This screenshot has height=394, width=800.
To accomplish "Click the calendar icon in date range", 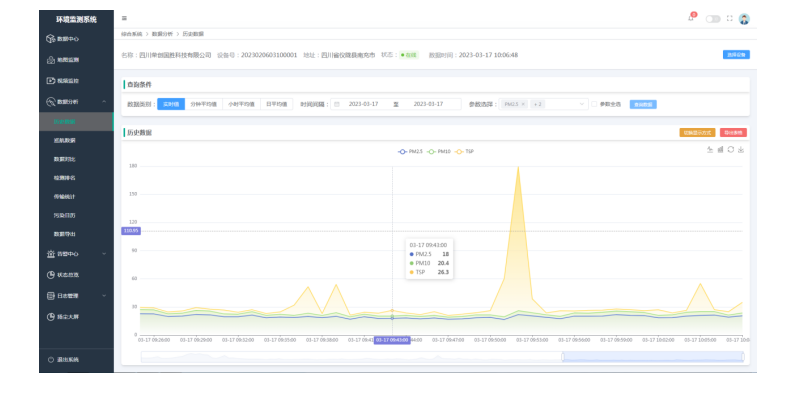I will 337,104.
